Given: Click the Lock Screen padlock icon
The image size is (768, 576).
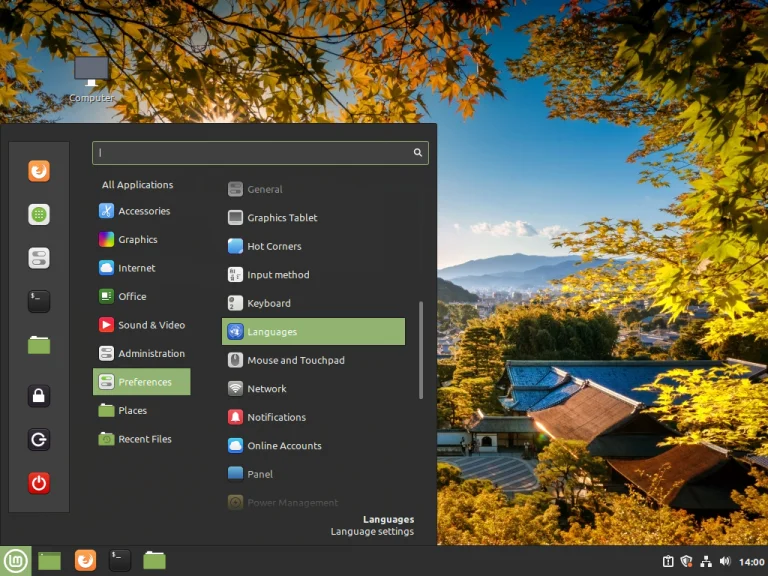Looking at the screenshot, I should click(39, 396).
